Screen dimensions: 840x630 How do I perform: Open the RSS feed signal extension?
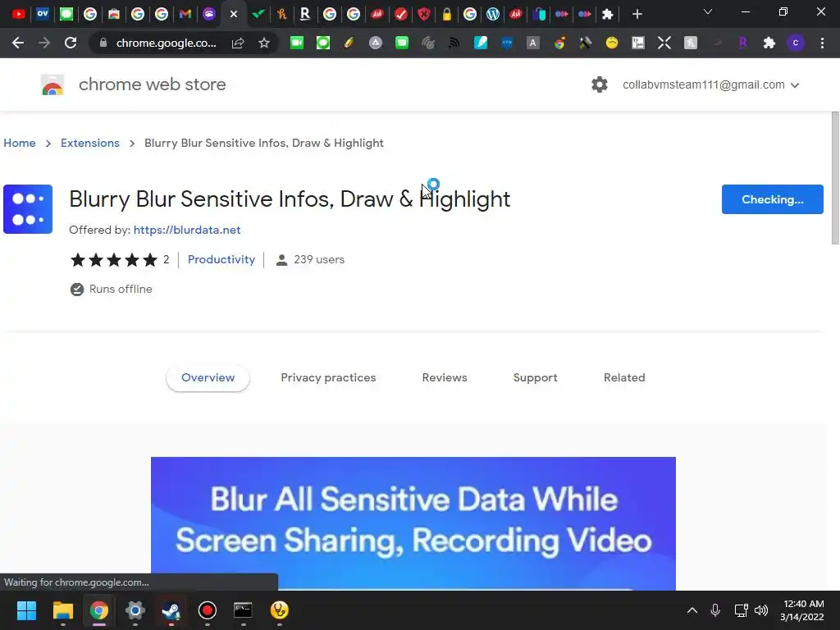click(x=454, y=43)
